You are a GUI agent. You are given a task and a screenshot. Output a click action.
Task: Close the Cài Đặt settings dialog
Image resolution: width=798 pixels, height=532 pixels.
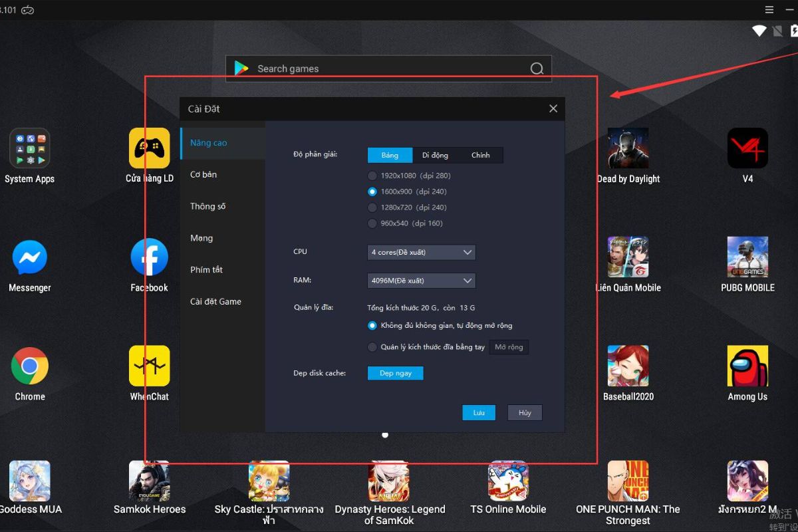pos(553,108)
